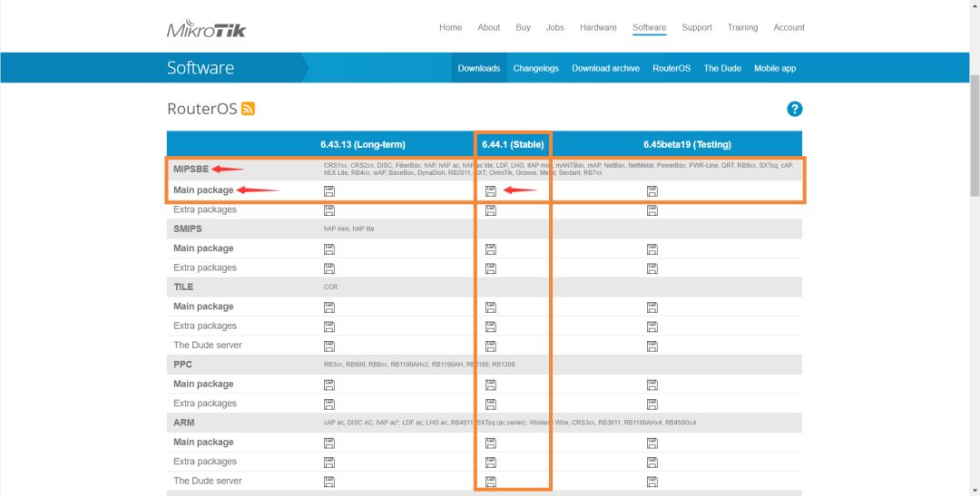Open the Training page
This screenshot has height=496, width=980.
point(742,27)
